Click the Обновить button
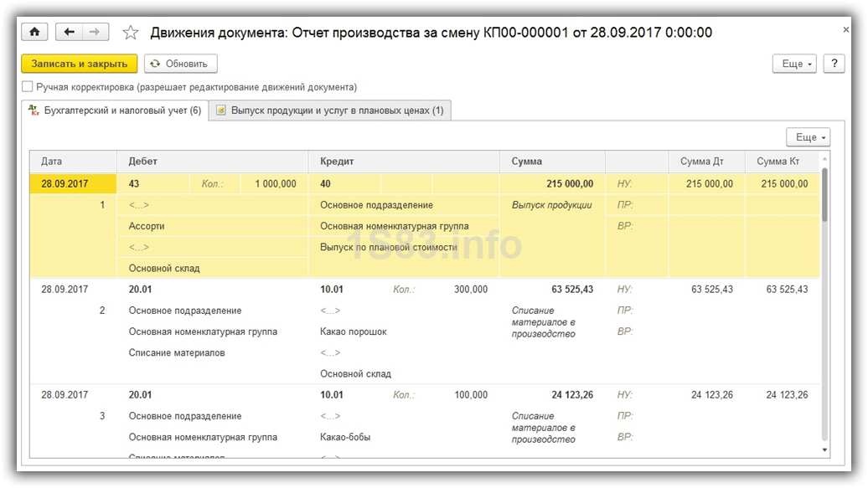 tap(180, 64)
